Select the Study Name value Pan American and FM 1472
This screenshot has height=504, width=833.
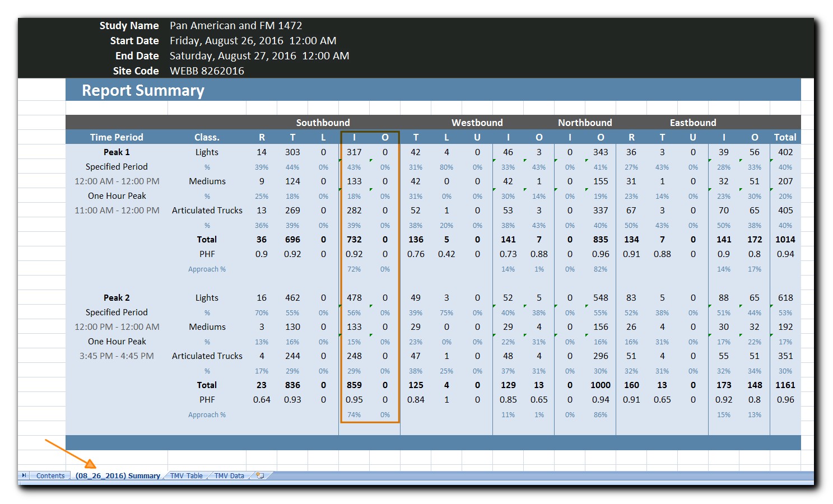pyautogui.click(x=235, y=25)
